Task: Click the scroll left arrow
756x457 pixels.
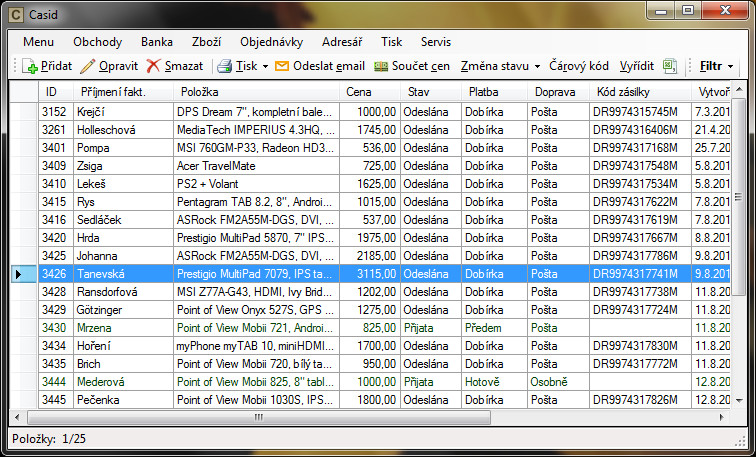Action: tap(18, 417)
